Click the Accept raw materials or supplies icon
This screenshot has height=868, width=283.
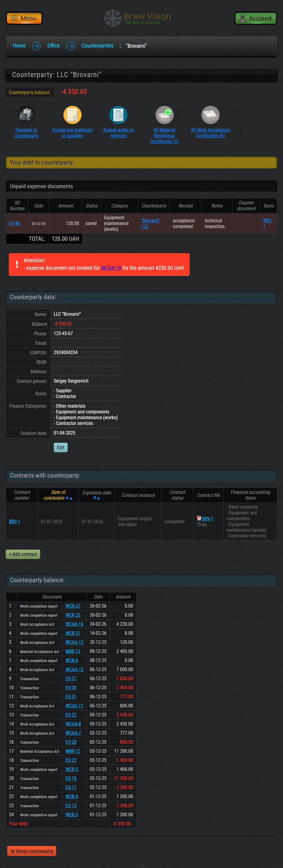click(x=72, y=115)
